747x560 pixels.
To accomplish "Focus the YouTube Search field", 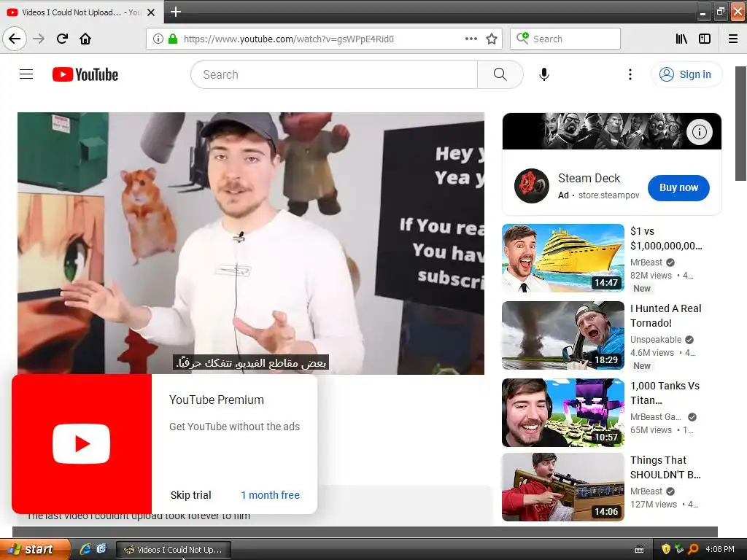I will point(334,75).
